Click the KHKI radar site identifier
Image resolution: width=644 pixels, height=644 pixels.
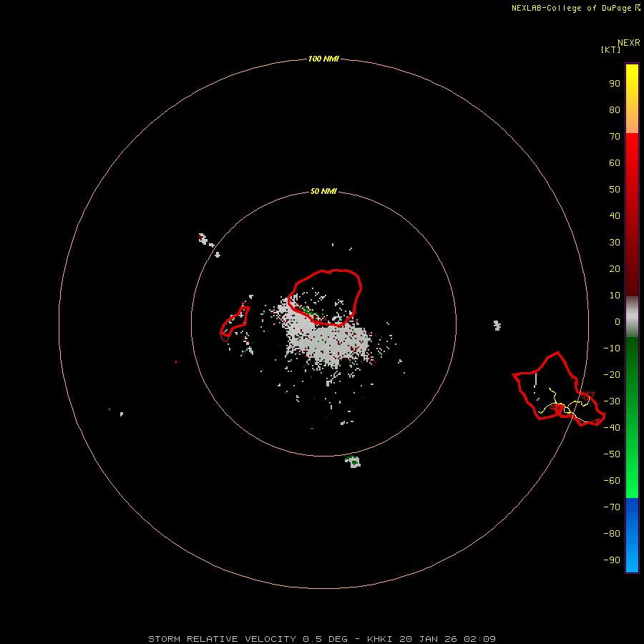[x=381, y=639]
